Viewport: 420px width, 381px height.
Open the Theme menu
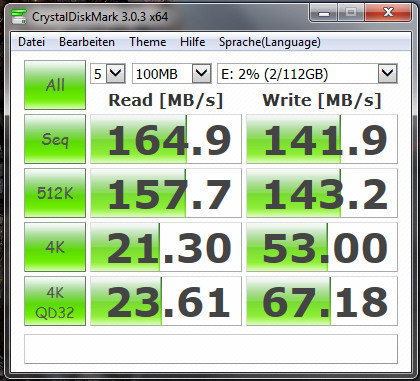click(148, 42)
